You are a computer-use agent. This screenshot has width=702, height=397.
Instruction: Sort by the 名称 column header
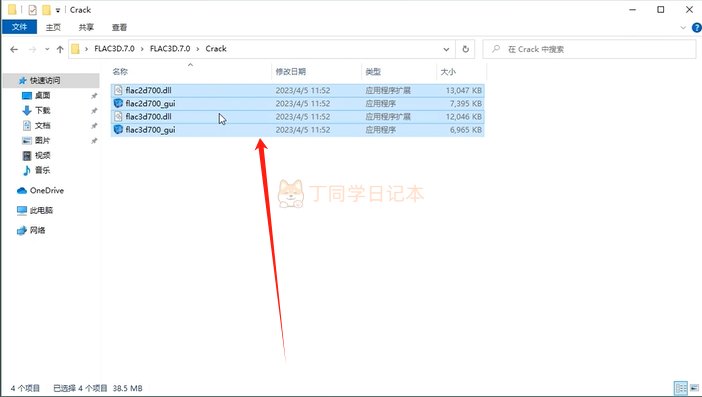coord(120,72)
